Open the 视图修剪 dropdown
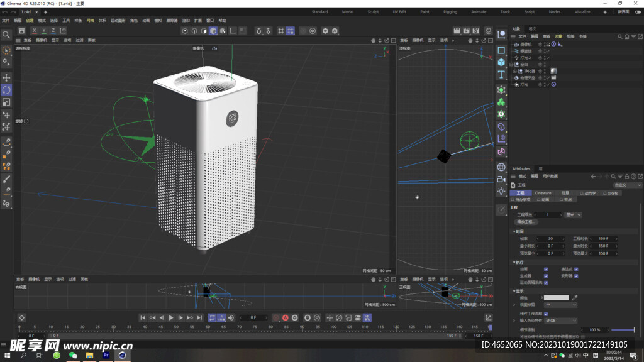644x362 pixels. coord(560,305)
